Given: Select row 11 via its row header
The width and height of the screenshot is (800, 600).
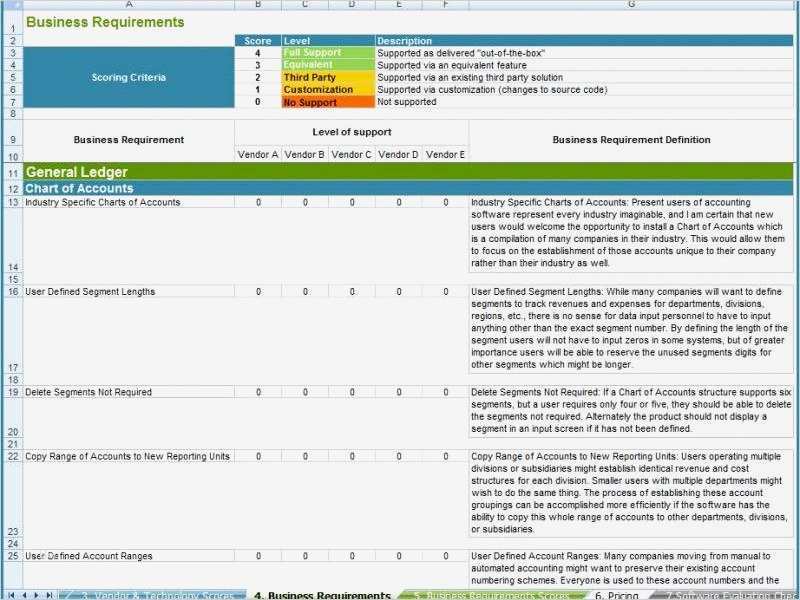Looking at the screenshot, I should pyautogui.click(x=13, y=172).
